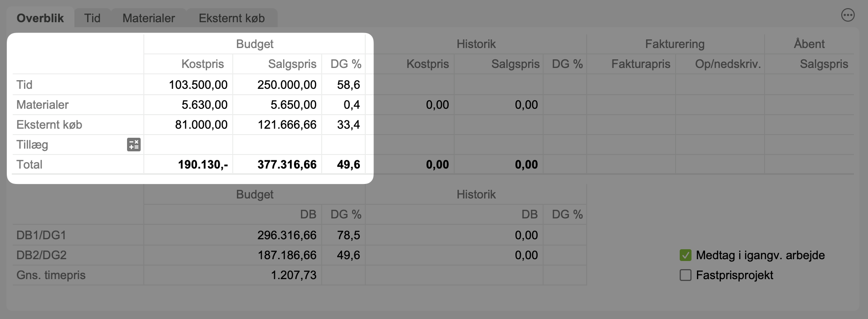Select Tid budget sales price 250.000,00
This screenshot has height=319, width=868.
pos(287,85)
